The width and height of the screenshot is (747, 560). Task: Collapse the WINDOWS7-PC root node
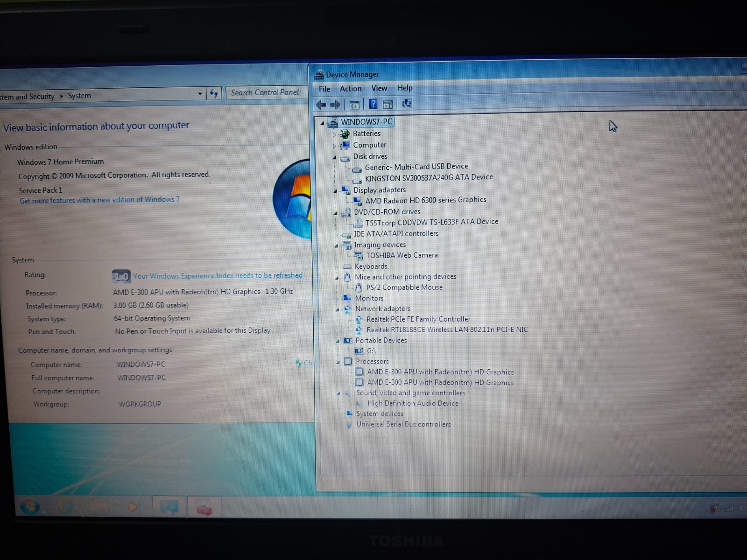[x=322, y=123]
